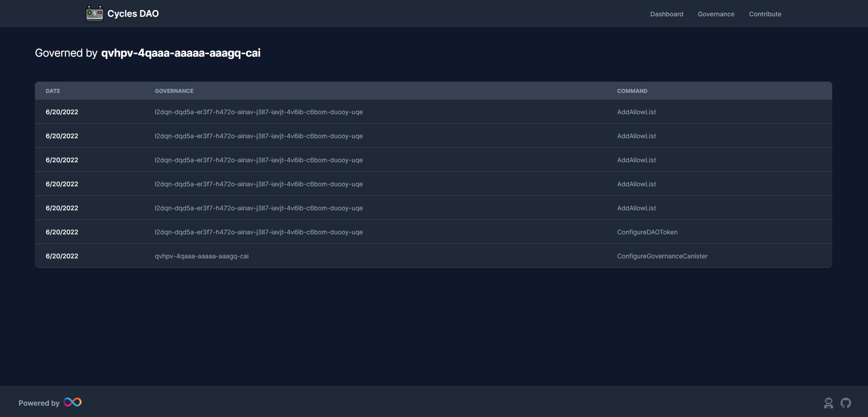Screen dimensions: 868x417
Task: Click the Cycles DAO battery logo
Action: pos(94,13)
